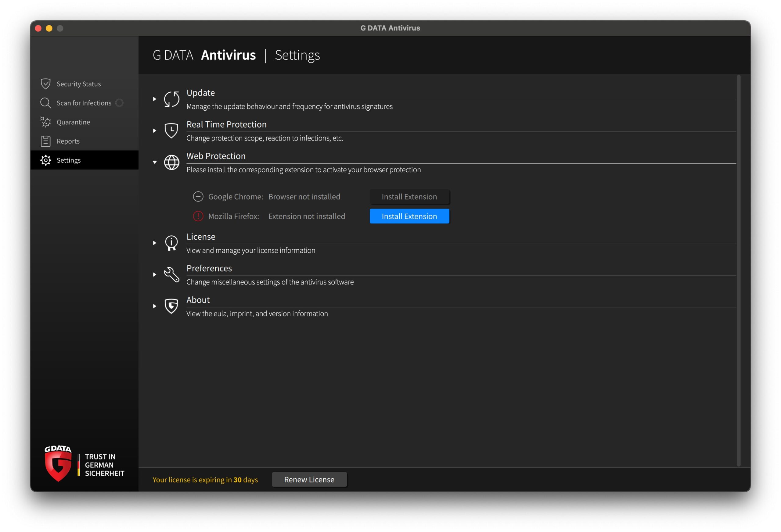
Task: Minimize the G DATA Antivirus window
Action: pyautogui.click(x=49, y=28)
